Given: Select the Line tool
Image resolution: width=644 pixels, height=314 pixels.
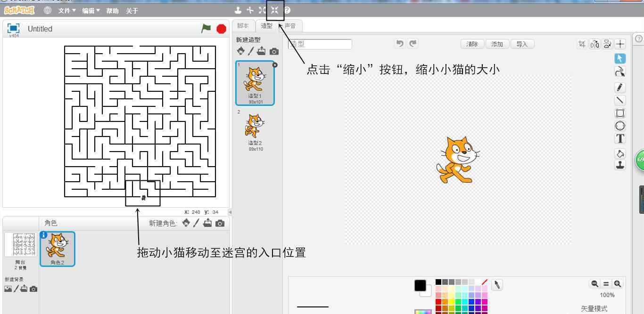Looking at the screenshot, I should pos(620,100).
